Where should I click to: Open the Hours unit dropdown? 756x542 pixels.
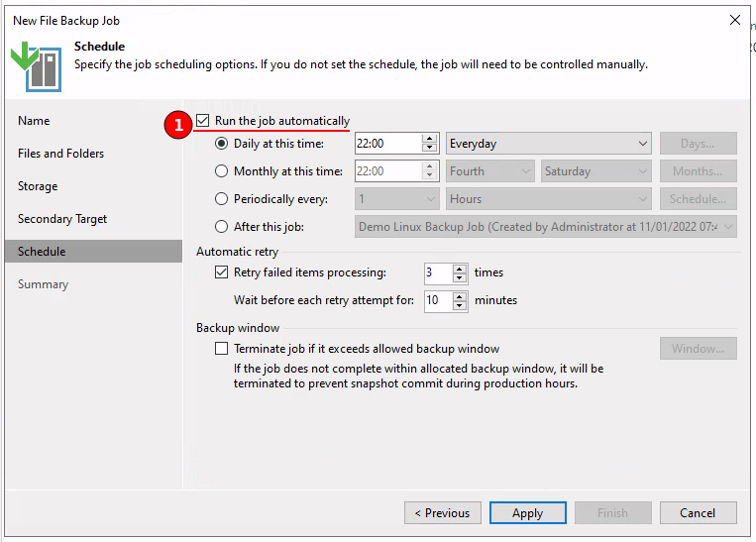(549, 199)
